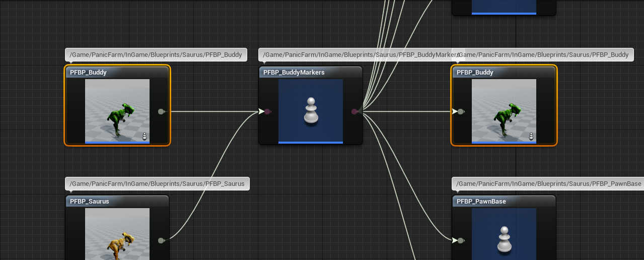Click the path label ending in PFBP_PawnBase

point(548,183)
